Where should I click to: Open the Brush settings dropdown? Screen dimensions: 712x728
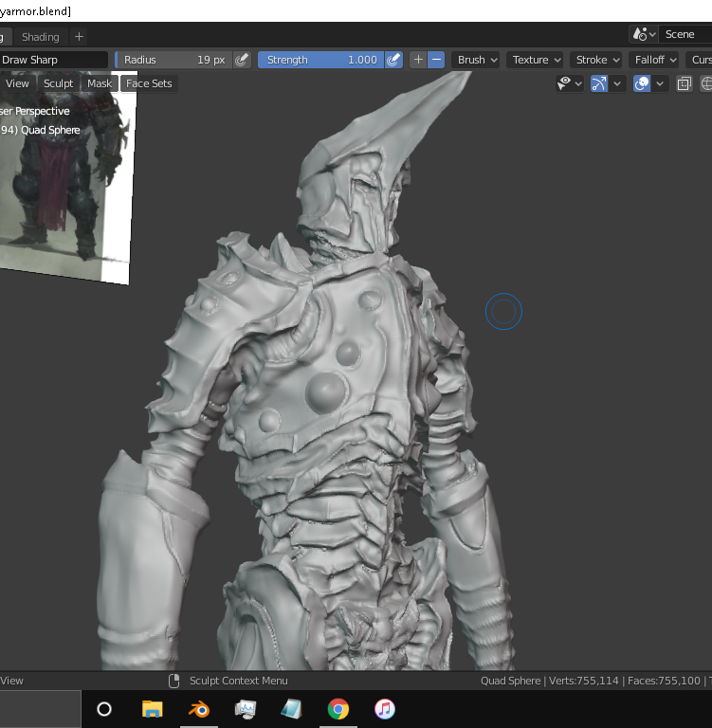(x=477, y=60)
